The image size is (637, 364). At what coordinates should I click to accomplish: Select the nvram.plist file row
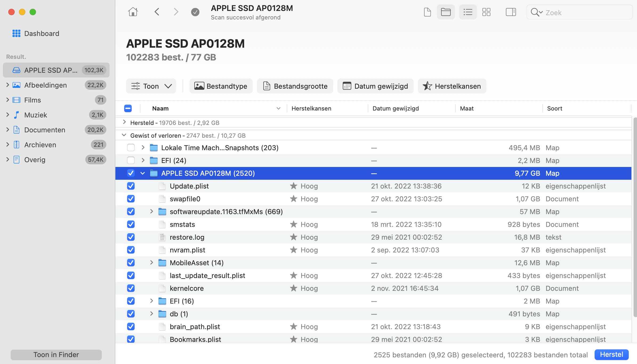373,250
